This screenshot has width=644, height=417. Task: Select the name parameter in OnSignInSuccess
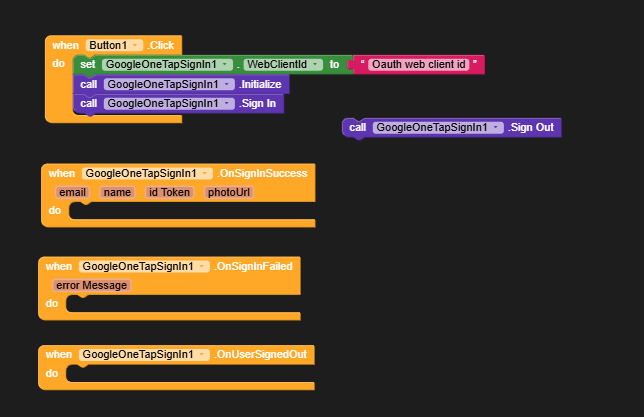coord(117,192)
